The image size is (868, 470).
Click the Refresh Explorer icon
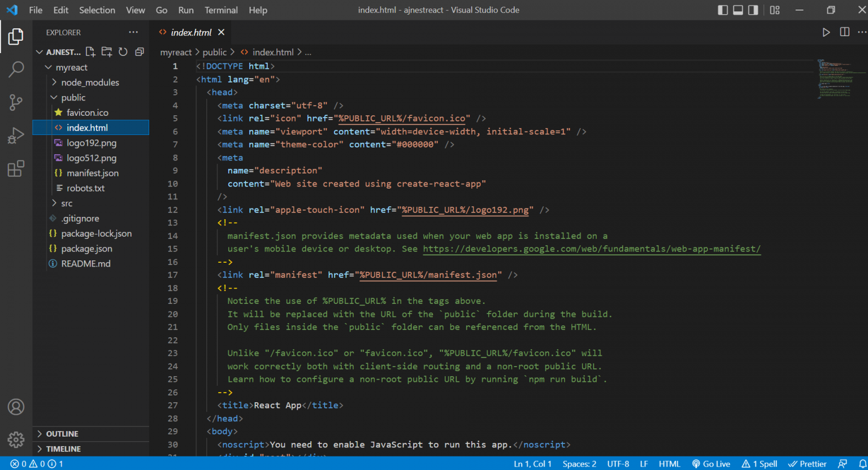point(123,52)
